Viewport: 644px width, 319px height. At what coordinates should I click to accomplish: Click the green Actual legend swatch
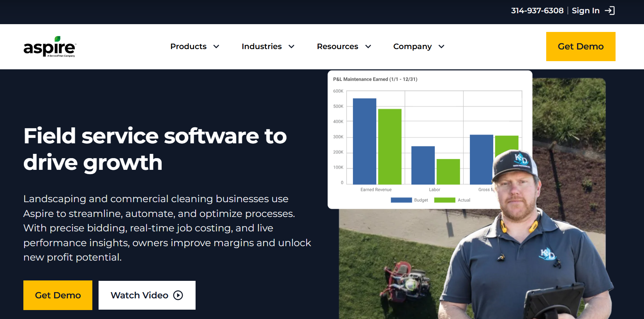(x=445, y=200)
